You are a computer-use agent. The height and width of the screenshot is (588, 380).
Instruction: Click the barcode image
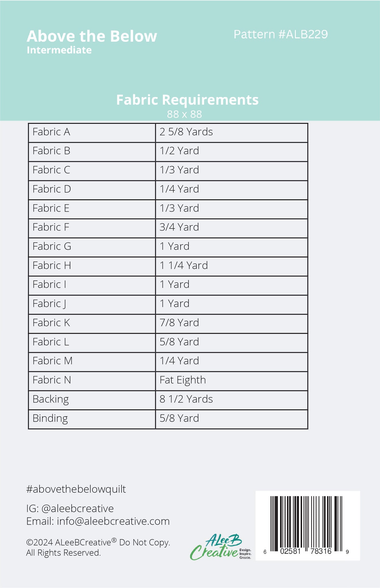308,525
